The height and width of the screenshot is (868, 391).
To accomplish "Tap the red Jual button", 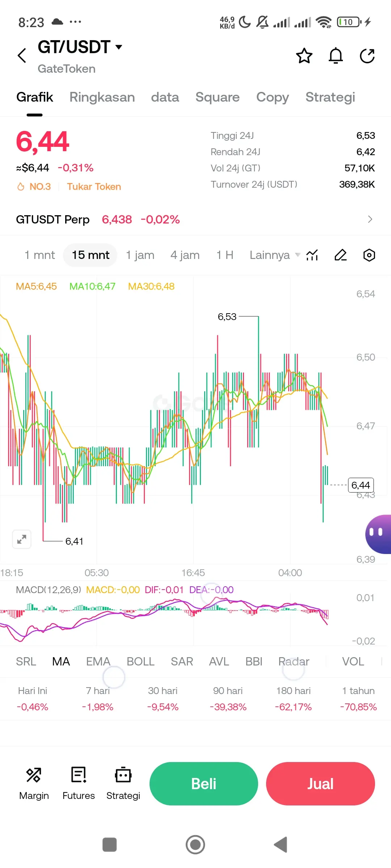I will (320, 784).
